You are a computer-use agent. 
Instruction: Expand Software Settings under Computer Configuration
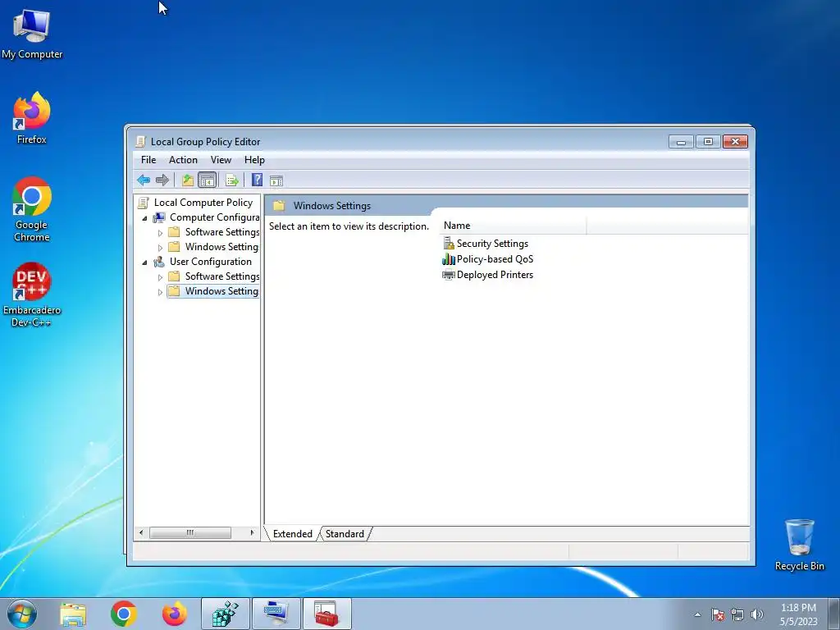(160, 232)
